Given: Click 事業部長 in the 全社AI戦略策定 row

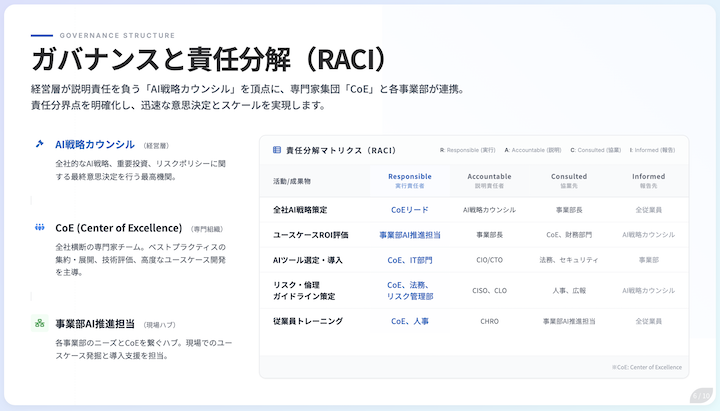Looking at the screenshot, I should click(569, 210).
